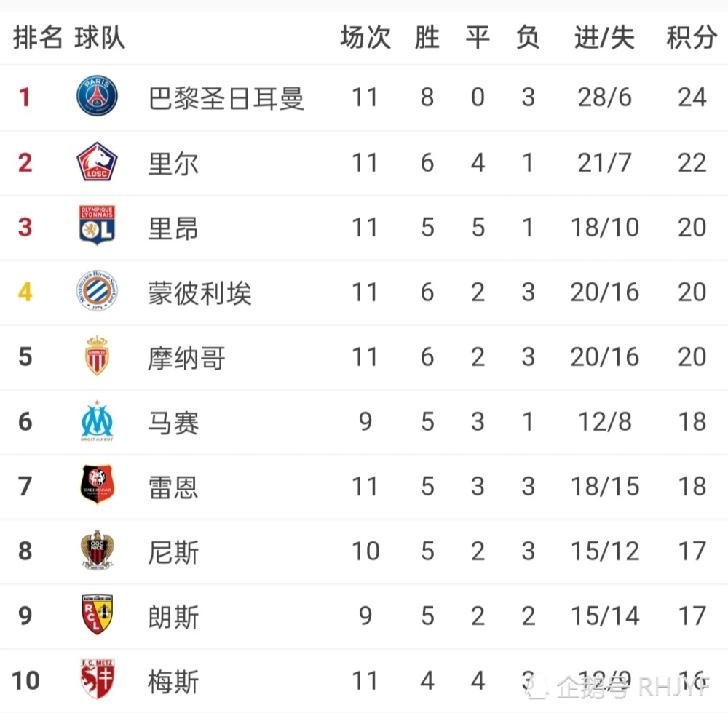The image size is (728, 713).
Task: Click the 进/失 column header
Action: click(604, 38)
